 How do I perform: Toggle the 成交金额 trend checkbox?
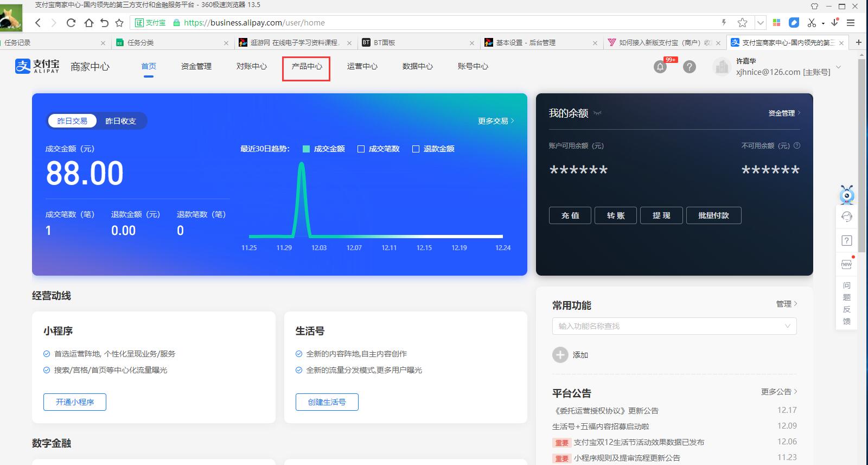coord(306,149)
